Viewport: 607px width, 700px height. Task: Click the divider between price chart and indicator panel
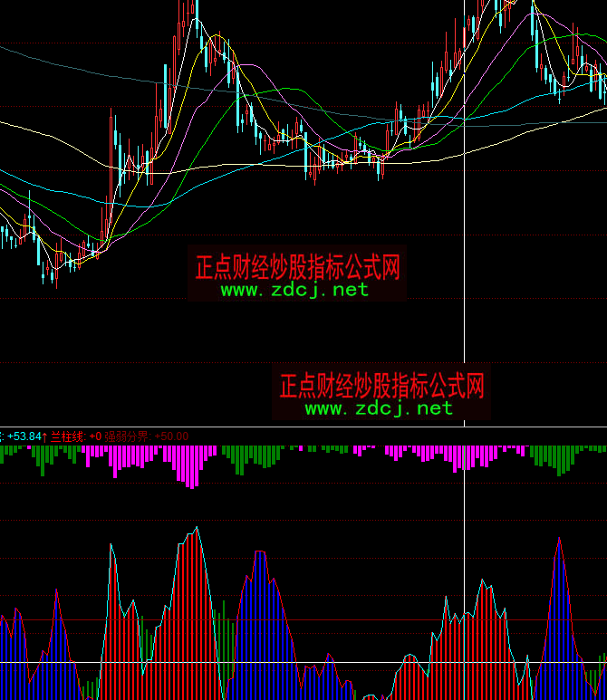click(x=303, y=426)
